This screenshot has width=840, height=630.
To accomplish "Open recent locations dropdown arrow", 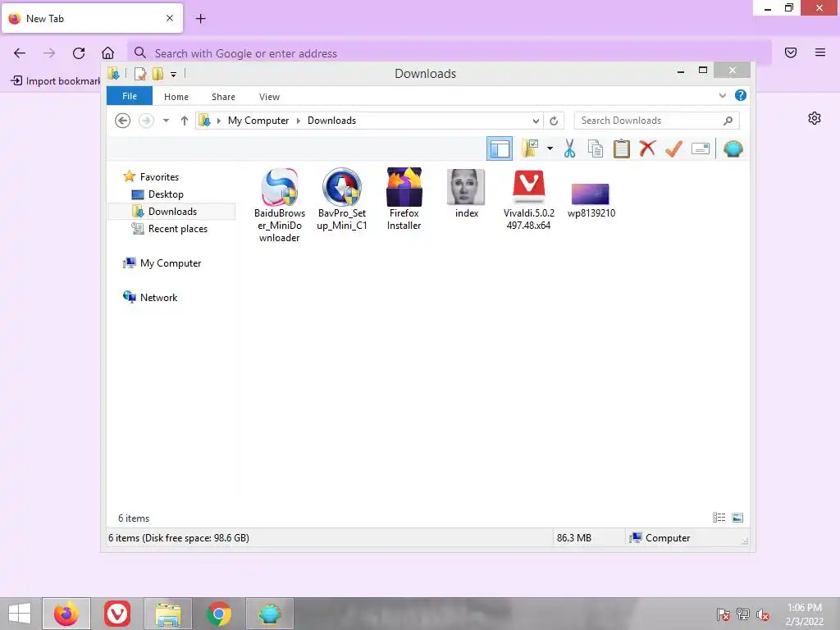I will pyautogui.click(x=166, y=121).
